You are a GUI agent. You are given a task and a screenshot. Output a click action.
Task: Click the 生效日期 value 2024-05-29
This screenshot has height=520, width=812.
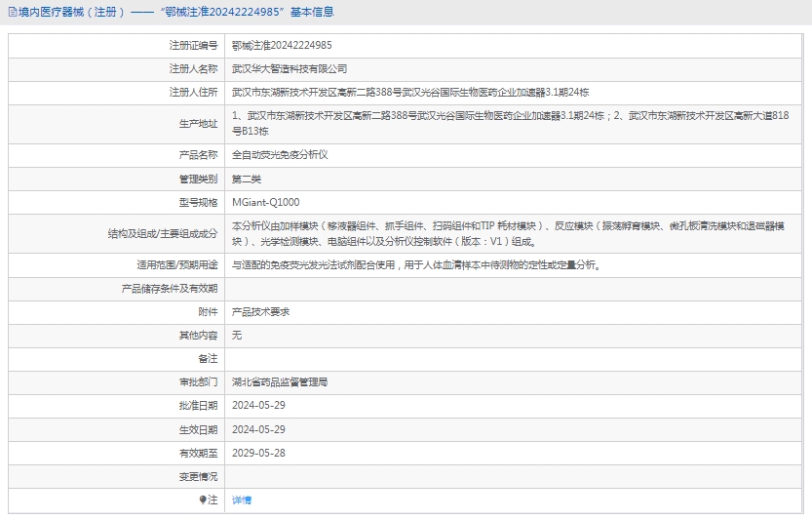click(x=258, y=429)
